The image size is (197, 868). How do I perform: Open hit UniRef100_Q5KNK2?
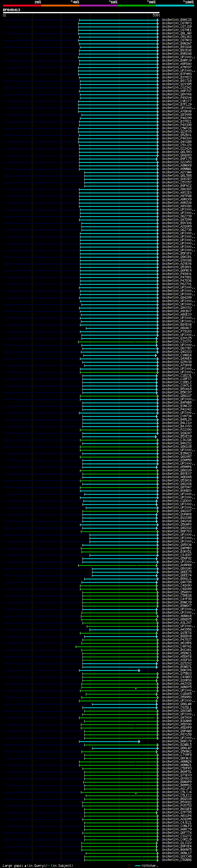click(x=176, y=751)
